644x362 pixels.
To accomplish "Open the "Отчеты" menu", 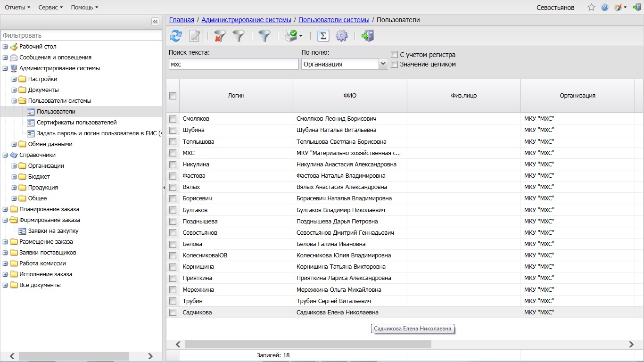I will pos(18,8).
